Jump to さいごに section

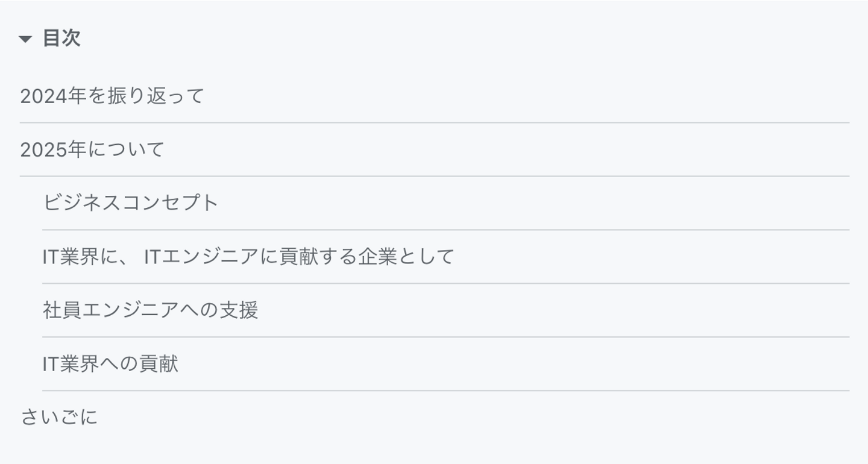coord(59,417)
